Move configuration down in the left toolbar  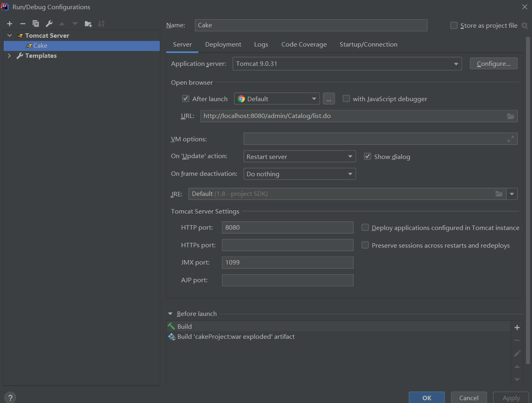[75, 24]
